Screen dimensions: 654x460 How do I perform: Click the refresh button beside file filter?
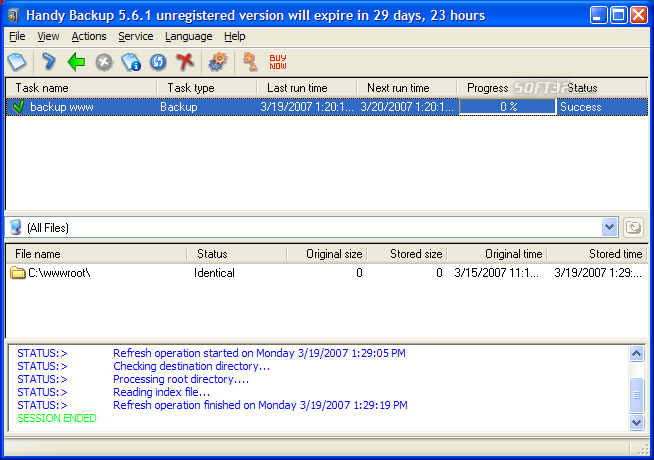pyautogui.click(x=633, y=228)
